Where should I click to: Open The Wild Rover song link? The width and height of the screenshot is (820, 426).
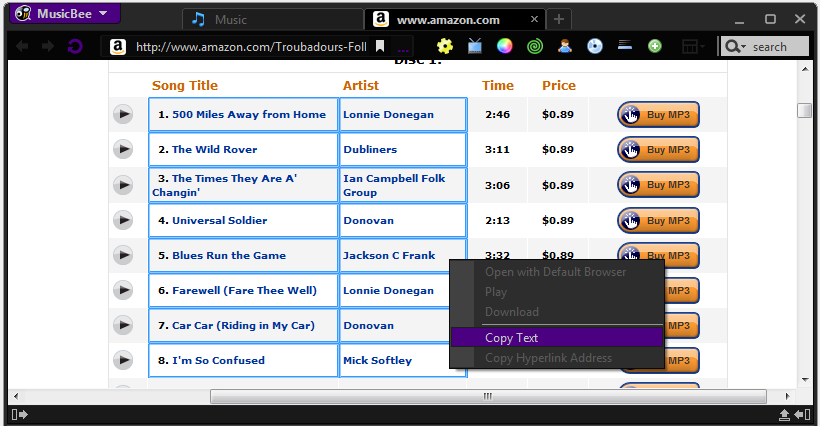pyautogui.click(x=214, y=149)
